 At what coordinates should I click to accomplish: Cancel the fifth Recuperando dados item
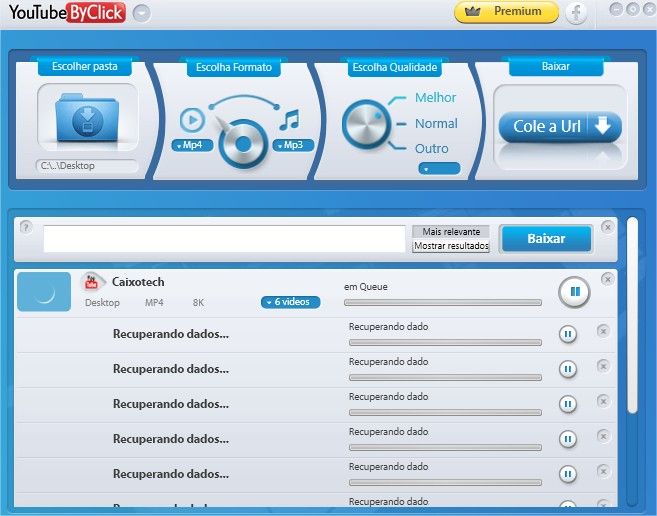point(603,471)
